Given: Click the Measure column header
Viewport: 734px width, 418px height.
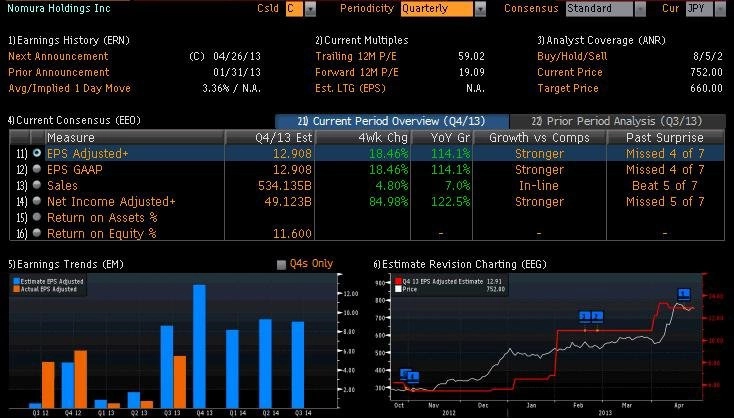Looking at the screenshot, I should coord(134,138).
